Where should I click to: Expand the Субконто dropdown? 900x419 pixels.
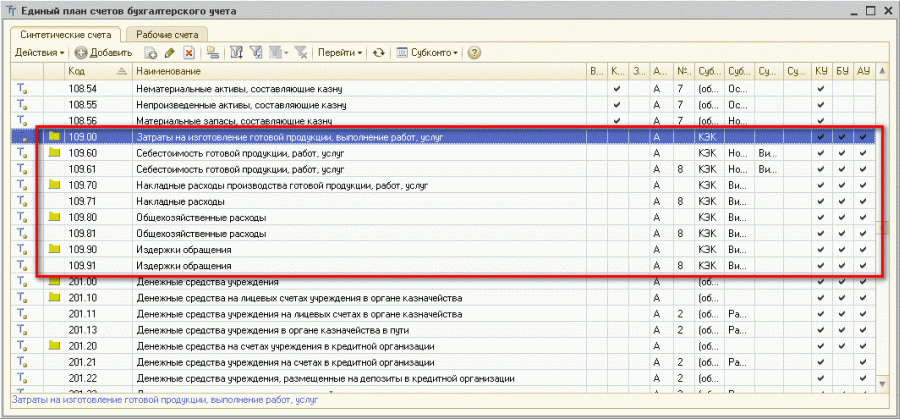pyautogui.click(x=432, y=52)
